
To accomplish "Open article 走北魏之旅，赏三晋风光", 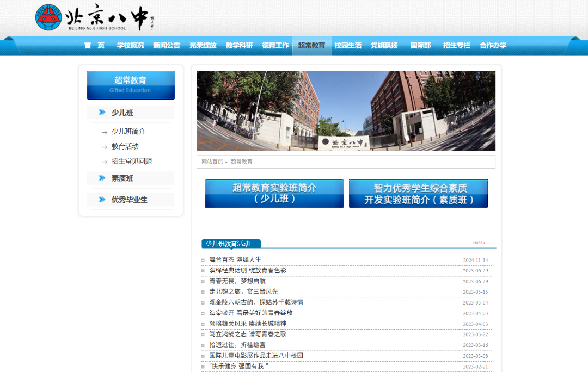I will [x=244, y=292].
